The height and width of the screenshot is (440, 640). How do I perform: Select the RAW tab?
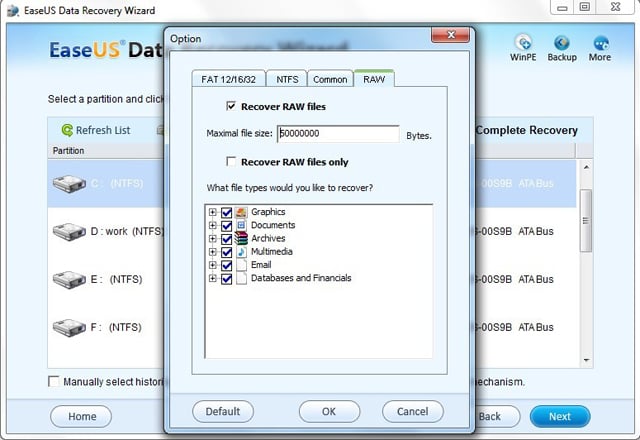pyautogui.click(x=374, y=78)
